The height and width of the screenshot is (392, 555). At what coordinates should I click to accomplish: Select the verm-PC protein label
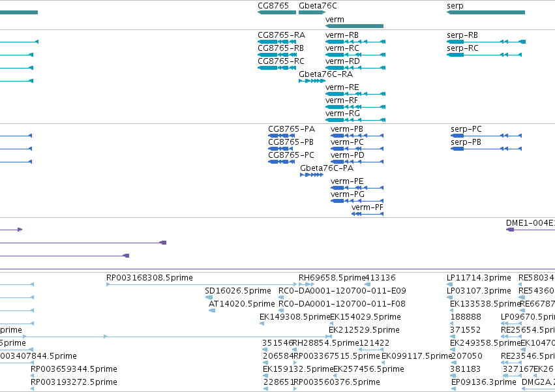(347, 142)
